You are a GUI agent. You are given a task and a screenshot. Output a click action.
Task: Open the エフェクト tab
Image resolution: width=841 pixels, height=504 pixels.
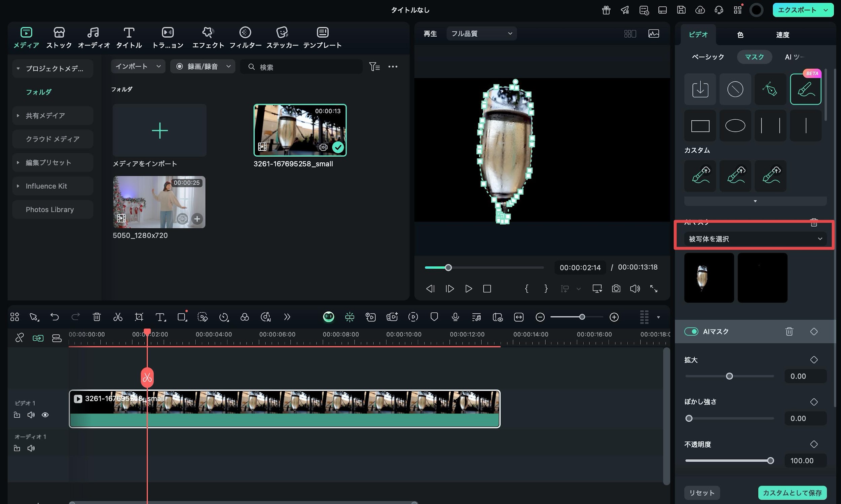point(208,37)
